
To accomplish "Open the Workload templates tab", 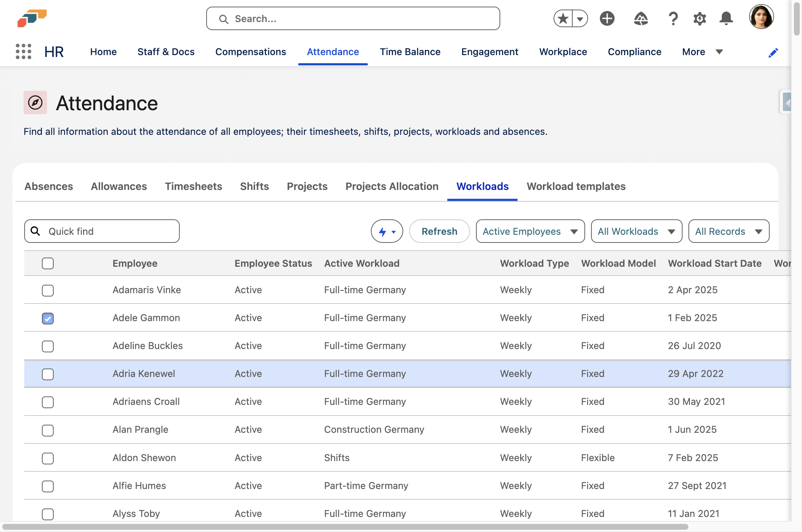I will pos(576,186).
